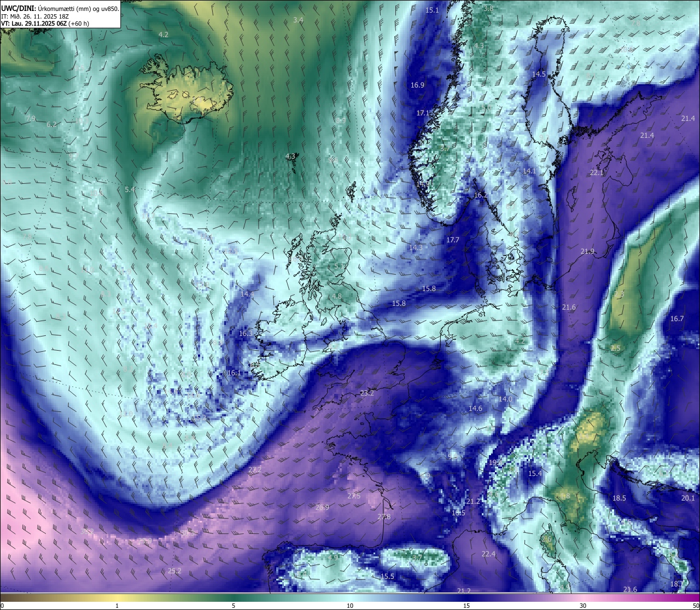Click the colorbar label 5
This screenshot has width=700, height=610.
[x=234, y=606]
